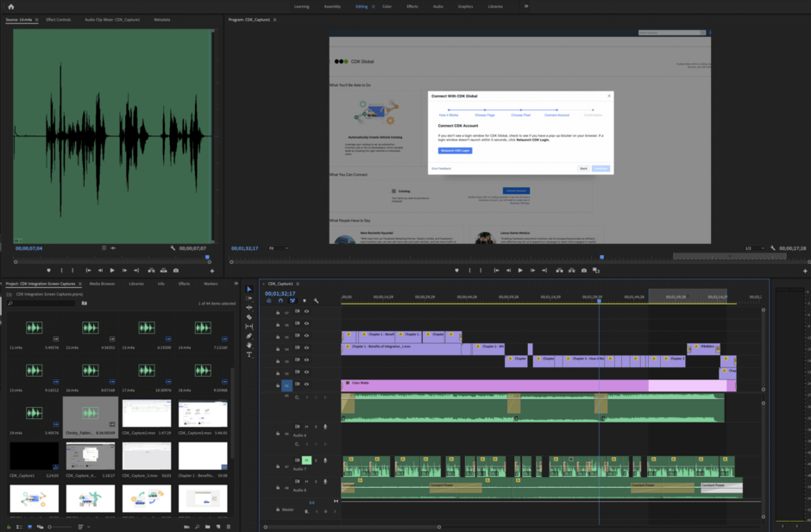Image resolution: width=811 pixels, height=532 pixels.
Task: Hide V4 track output
Action: (306, 348)
